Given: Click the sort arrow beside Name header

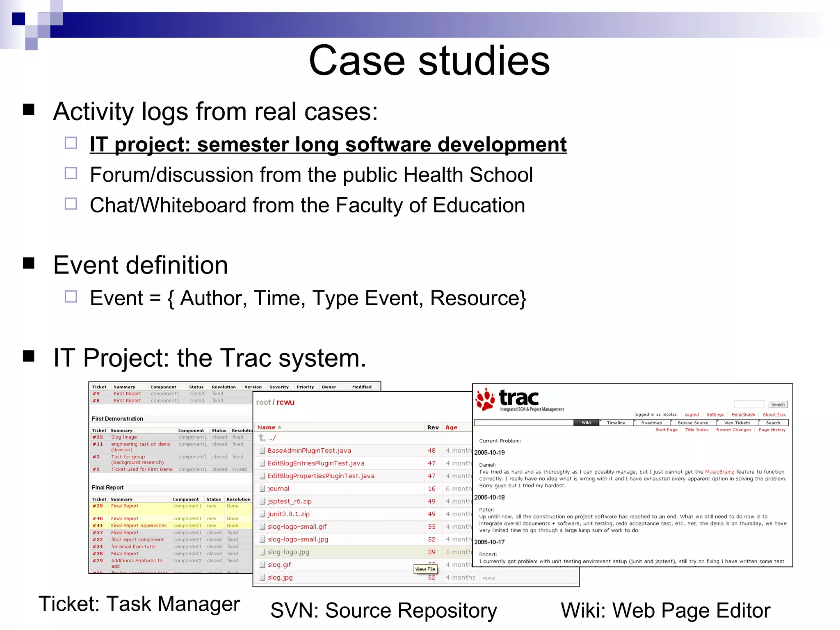Looking at the screenshot, I should click(x=280, y=427).
